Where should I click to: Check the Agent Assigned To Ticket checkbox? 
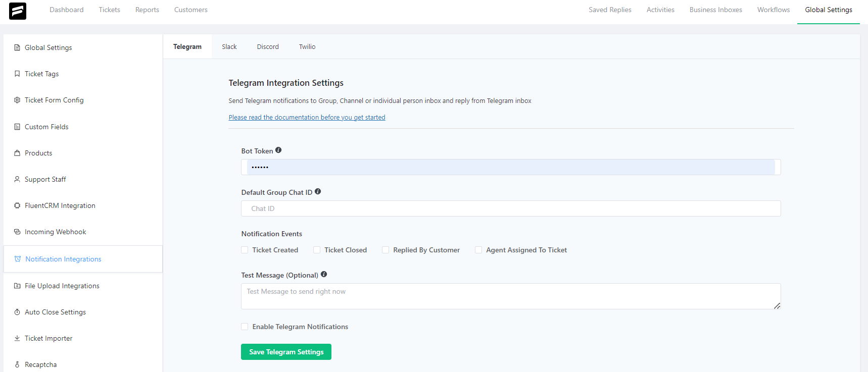pyautogui.click(x=478, y=250)
